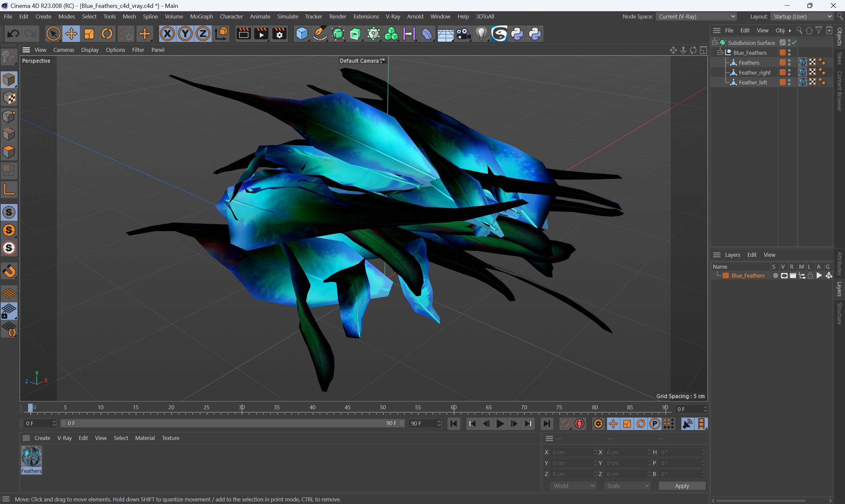Go to end of animation
This screenshot has height=504, width=845.
click(547, 423)
